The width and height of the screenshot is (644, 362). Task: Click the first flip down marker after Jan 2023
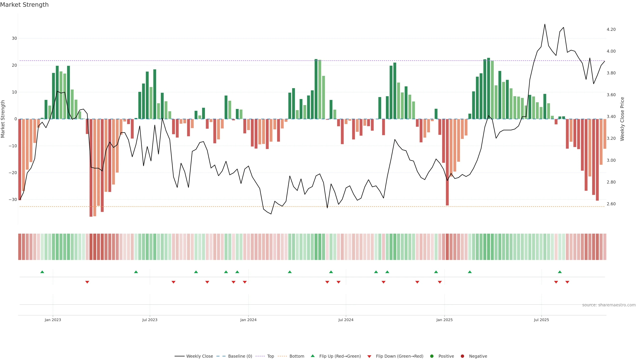[x=87, y=282]
